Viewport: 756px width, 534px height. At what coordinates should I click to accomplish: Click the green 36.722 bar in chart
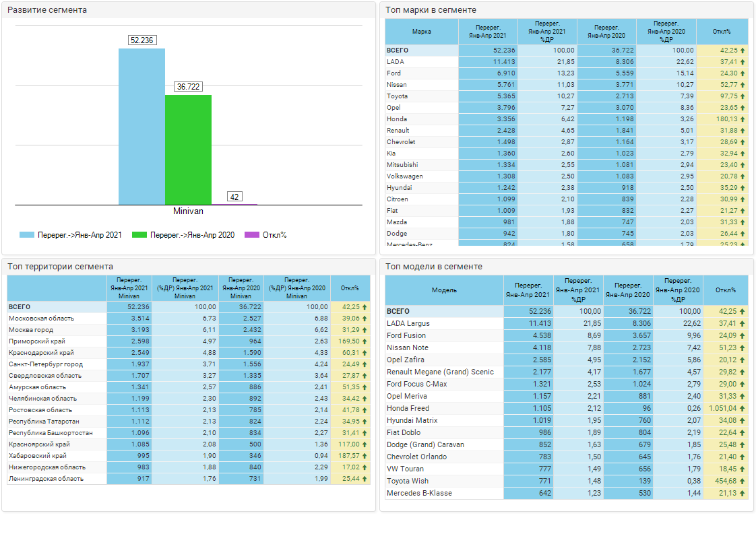188,149
